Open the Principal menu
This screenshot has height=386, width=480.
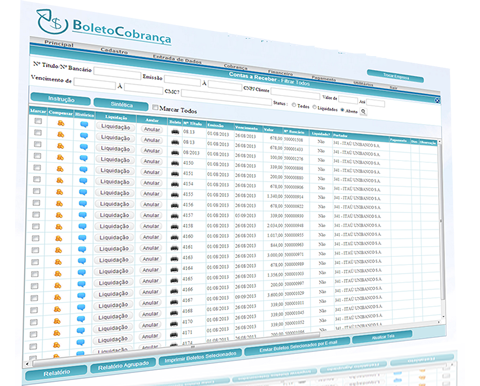pyautogui.click(x=59, y=44)
